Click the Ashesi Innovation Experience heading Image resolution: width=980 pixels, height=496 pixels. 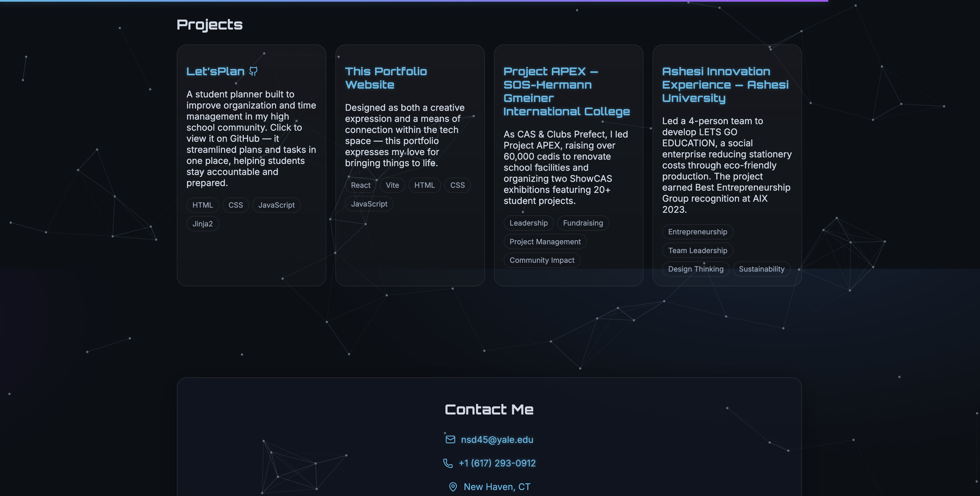[725, 84]
